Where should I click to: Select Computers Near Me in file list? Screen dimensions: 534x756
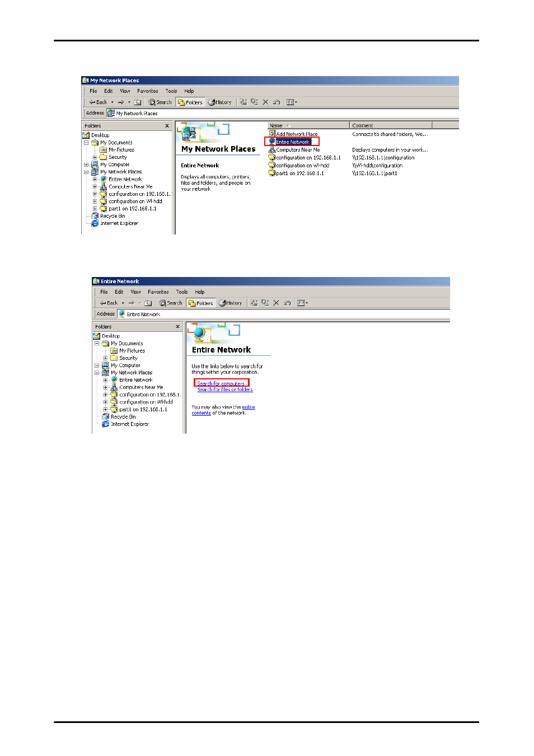294,150
